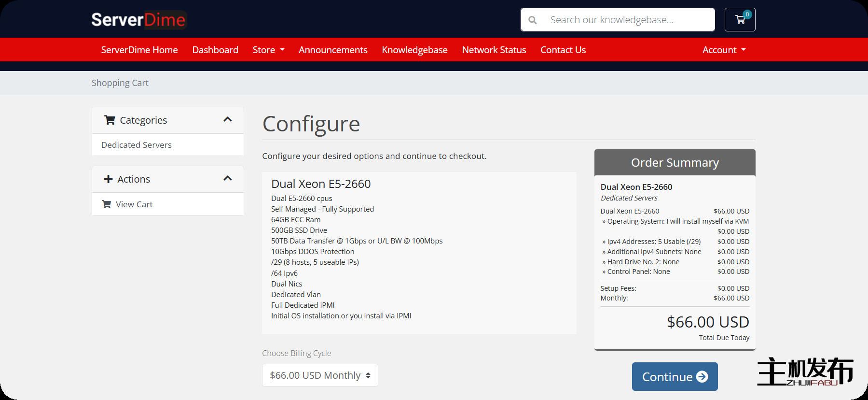Click the ServerDime logo
This screenshot has width=868, height=400.
pyautogui.click(x=138, y=20)
